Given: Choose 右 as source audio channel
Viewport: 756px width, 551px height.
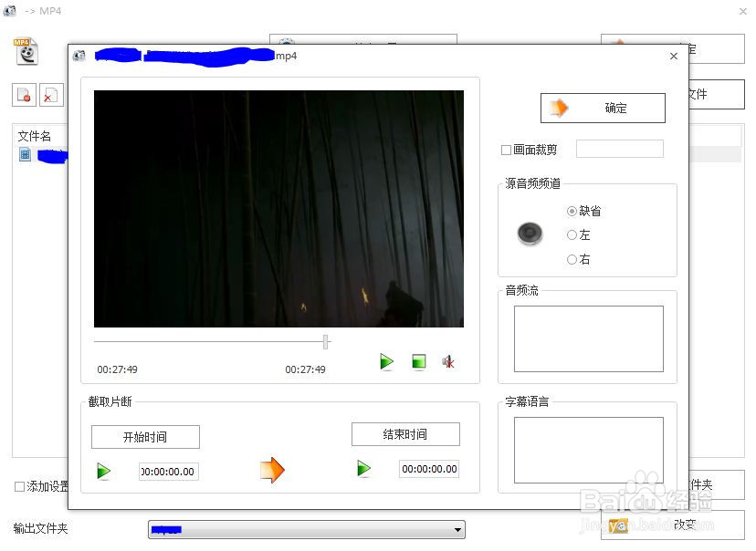Looking at the screenshot, I should point(572,259).
